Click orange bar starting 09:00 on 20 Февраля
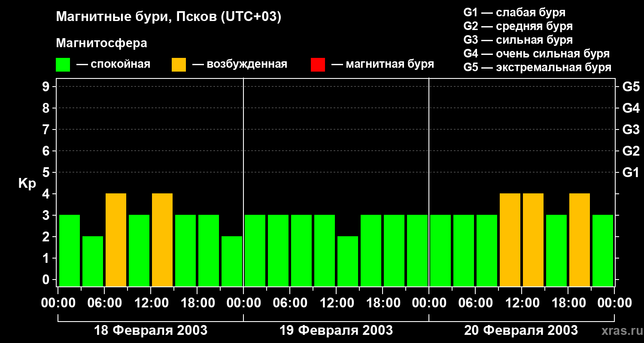This screenshot has height=343, width=644. tap(510, 240)
